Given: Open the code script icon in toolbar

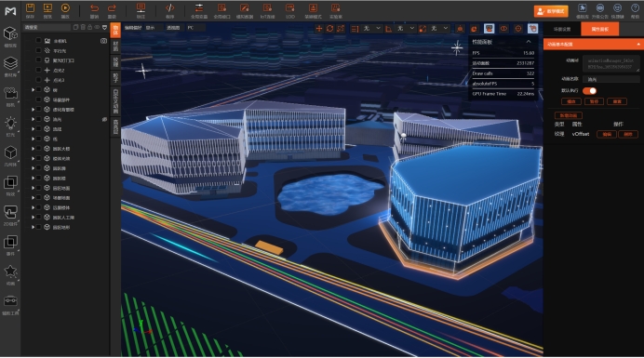Looking at the screenshot, I should coord(169,7).
